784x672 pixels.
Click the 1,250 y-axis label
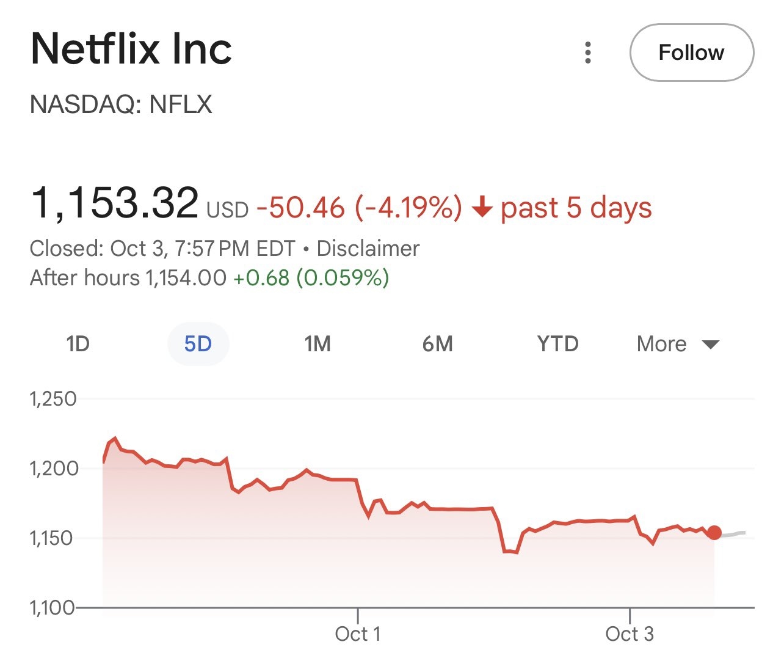pos(53,399)
